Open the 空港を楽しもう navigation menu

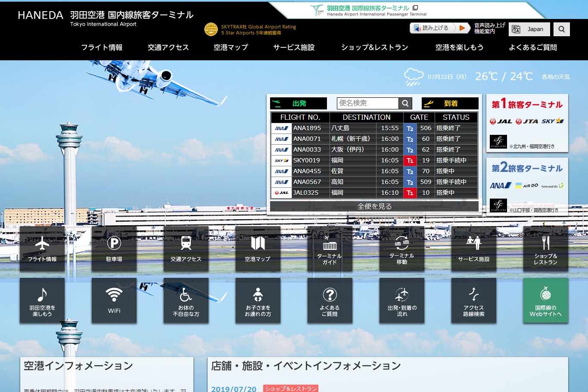pos(459,47)
